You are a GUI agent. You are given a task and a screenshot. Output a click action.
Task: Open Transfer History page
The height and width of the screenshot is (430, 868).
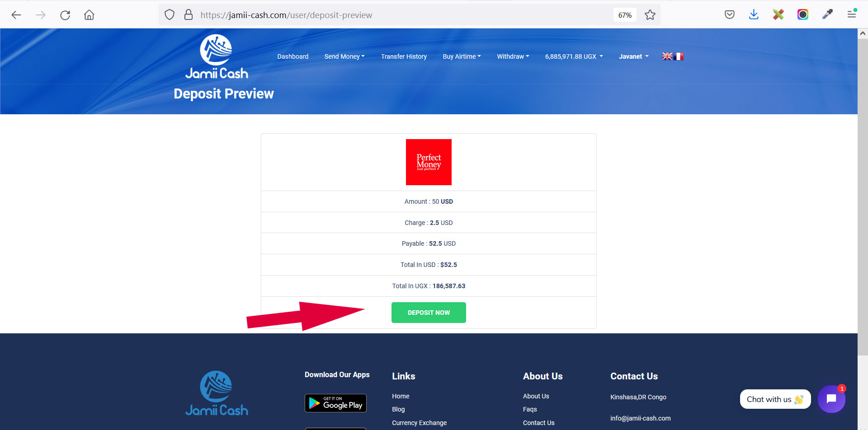pos(404,56)
